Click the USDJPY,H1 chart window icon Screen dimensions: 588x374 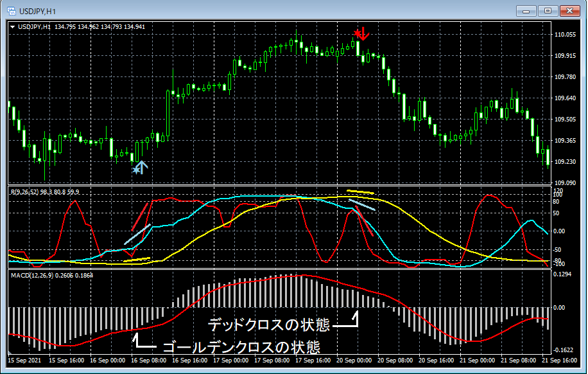point(12,11)
